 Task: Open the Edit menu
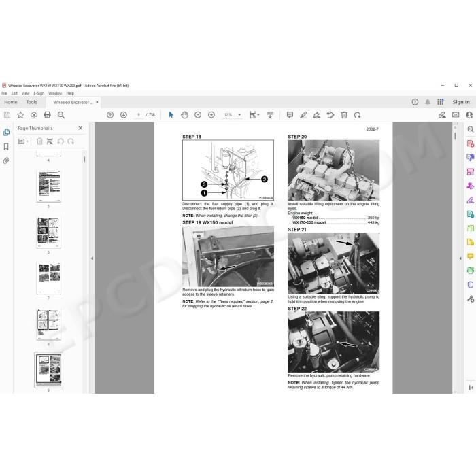pyautogui.click(x=14, y=93)
